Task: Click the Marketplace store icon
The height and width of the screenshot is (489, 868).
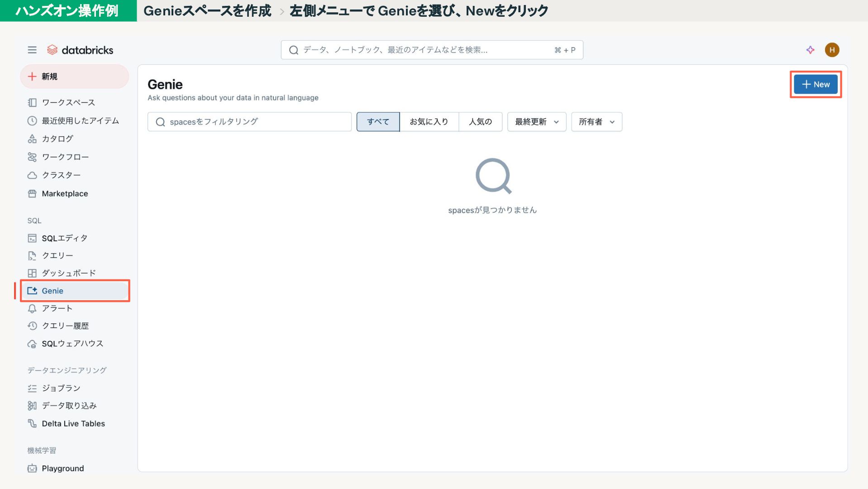Action: (x=32, y=194)
